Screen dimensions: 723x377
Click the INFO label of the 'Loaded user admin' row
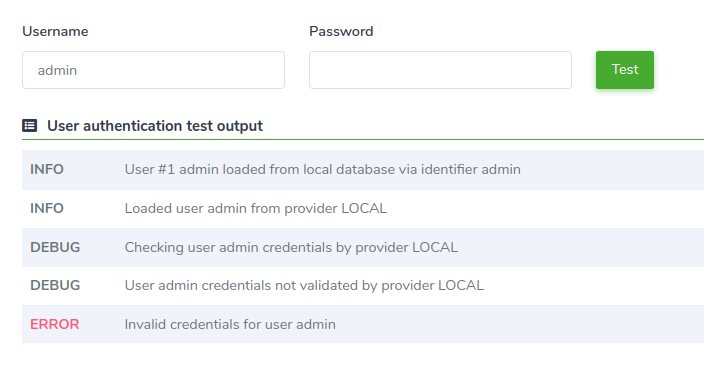(47, 208)
